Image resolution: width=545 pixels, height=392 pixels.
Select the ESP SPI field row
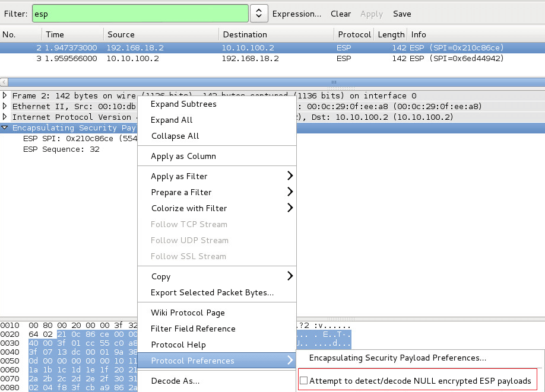coord(80,139)
